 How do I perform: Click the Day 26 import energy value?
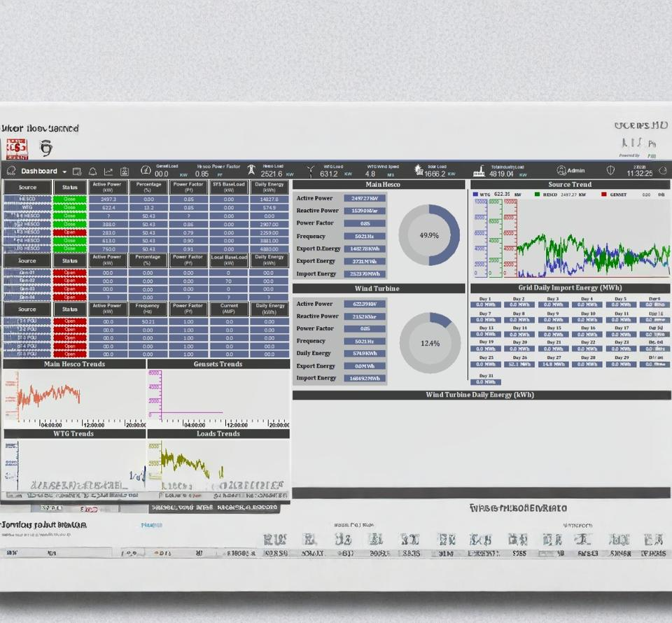[519, 364]
